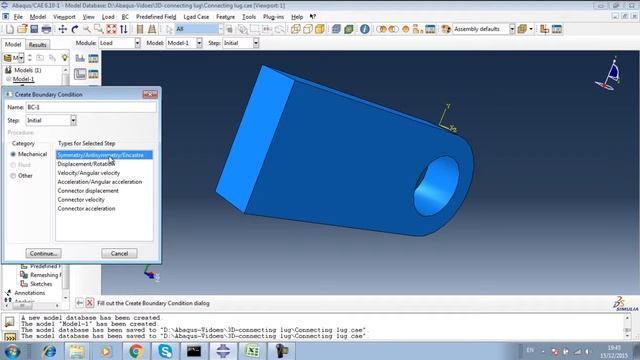This screenshot has width=640, height=360.
Task: Click the Cycle views arrows icon
Action: coord(124,29)
